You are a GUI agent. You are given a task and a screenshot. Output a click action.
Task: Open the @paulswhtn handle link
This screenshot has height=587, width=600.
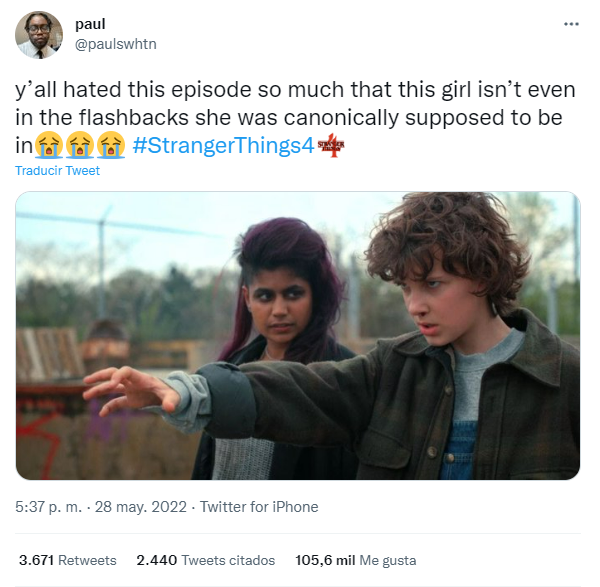(x=116, y=44)
